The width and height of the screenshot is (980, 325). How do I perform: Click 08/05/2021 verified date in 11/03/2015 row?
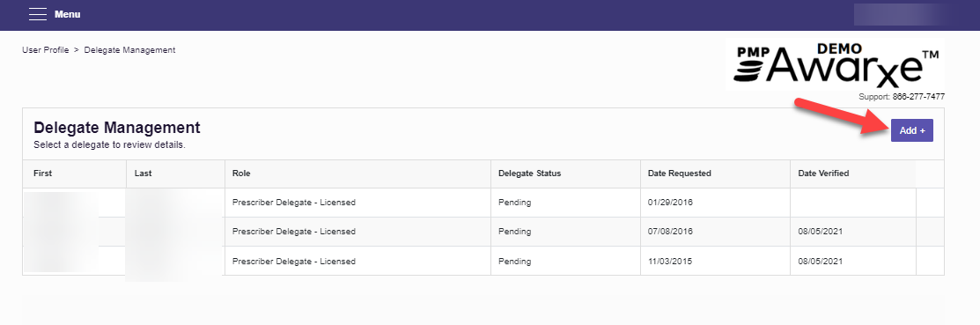pos(821,262)
